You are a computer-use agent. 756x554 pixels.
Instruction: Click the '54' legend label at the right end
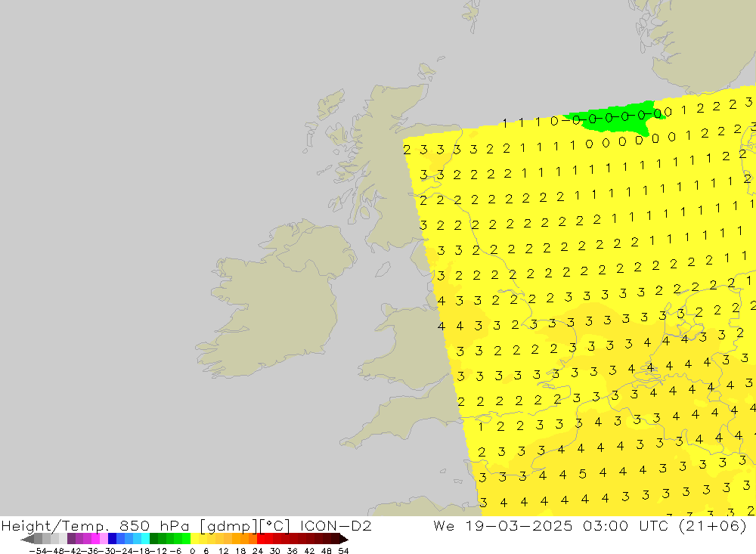click(x=343, y=551)
